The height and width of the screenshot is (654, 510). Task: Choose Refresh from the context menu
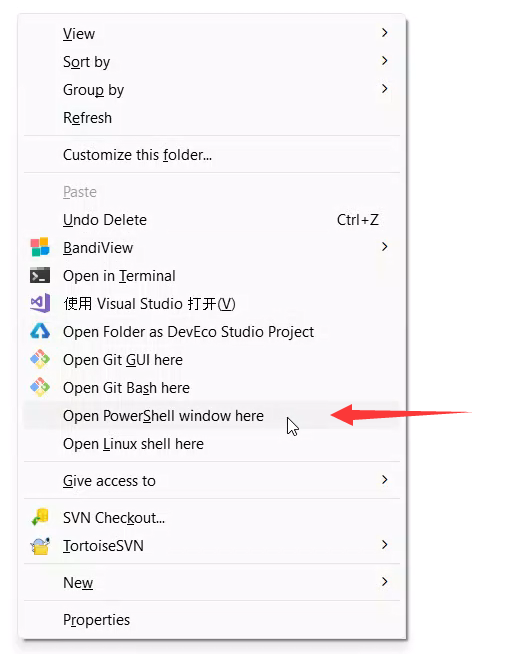point(212,118)
